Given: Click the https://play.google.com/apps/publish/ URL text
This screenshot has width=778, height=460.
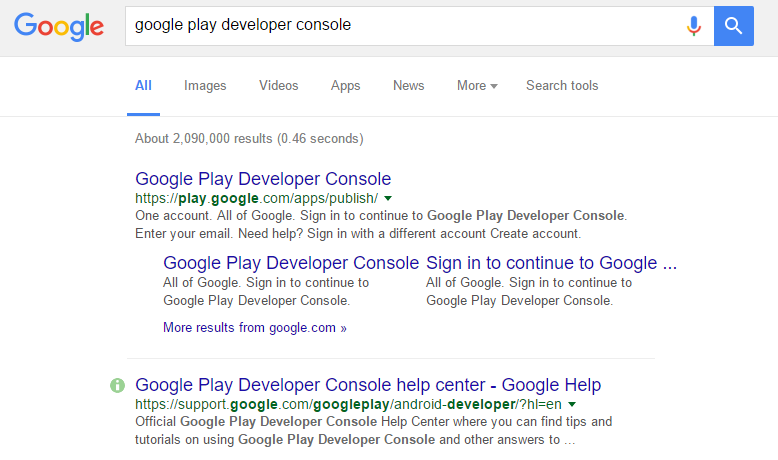Looking at the screenshot, I should [x=257, y=198].
